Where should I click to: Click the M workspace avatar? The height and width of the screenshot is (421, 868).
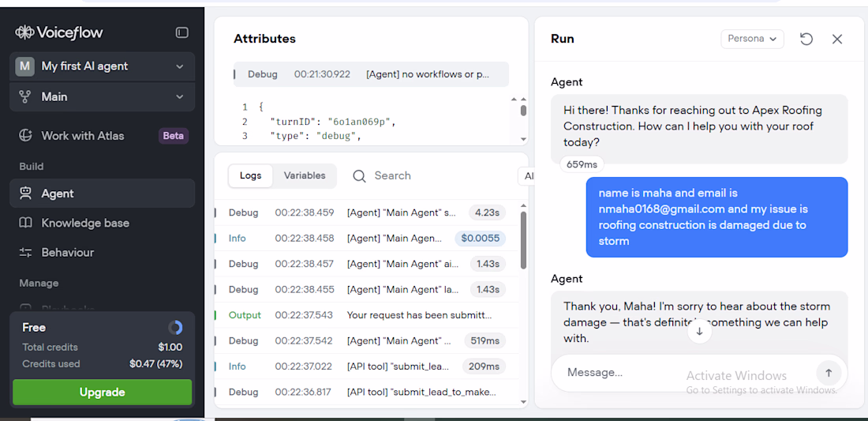pyautogui.click(x=24, y=66)
